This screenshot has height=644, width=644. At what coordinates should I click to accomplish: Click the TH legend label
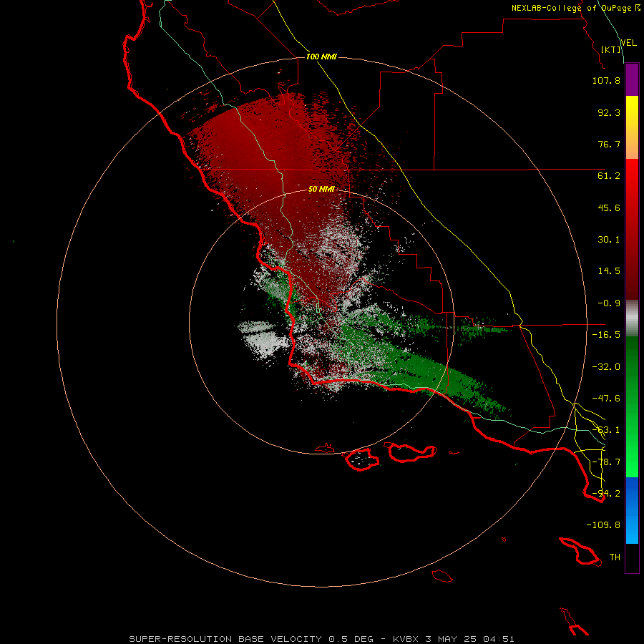[615, 557]
